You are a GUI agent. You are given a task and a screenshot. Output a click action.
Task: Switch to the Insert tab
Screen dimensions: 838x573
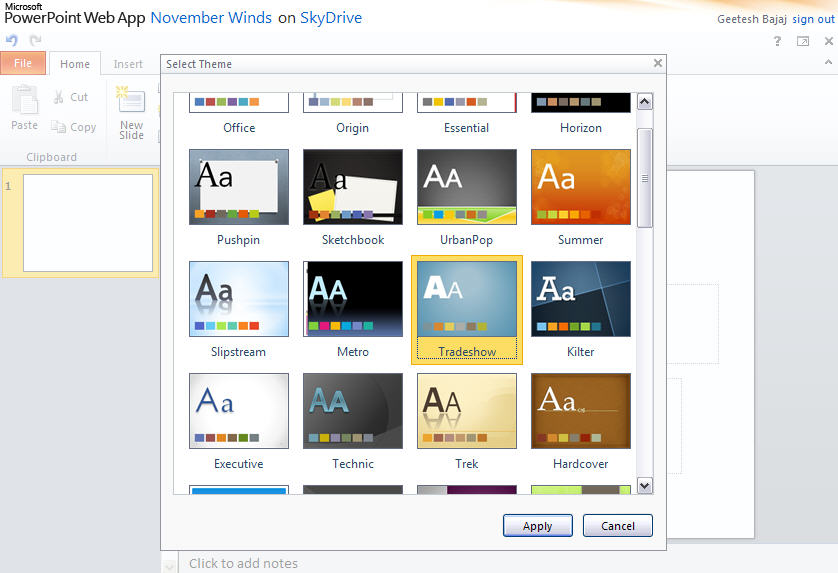coord(128,64)
